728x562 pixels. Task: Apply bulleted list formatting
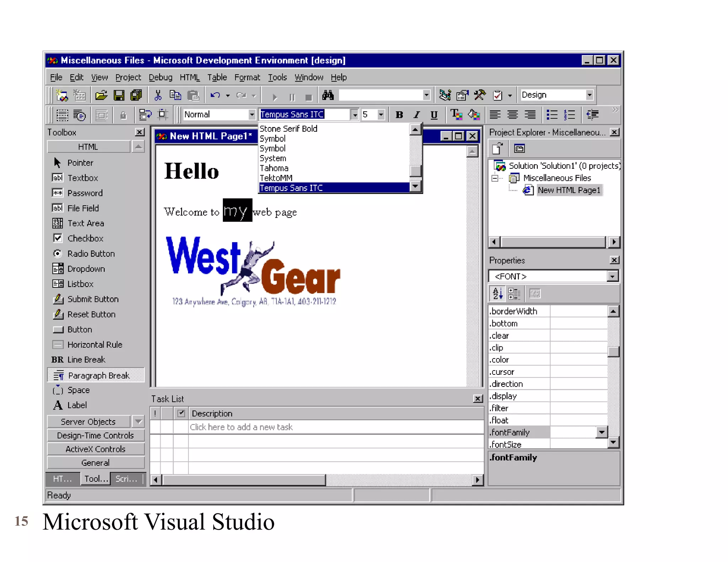click(x=552, y=115)
